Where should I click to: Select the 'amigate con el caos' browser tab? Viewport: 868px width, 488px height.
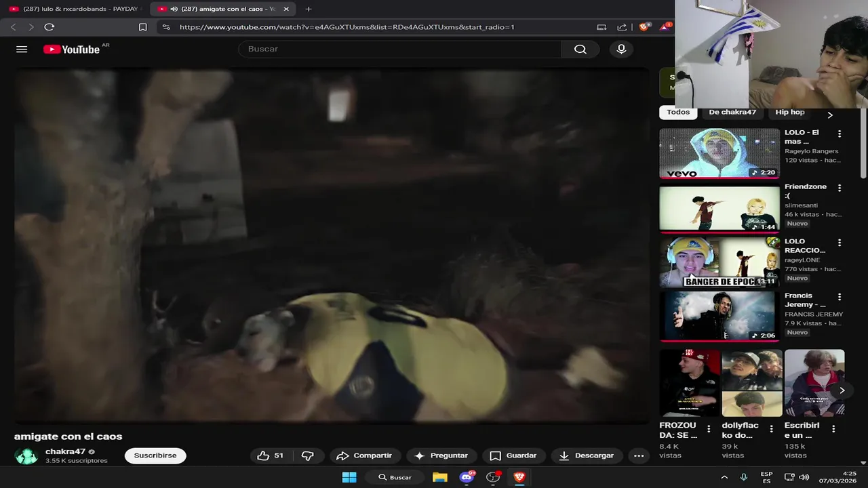222,9
